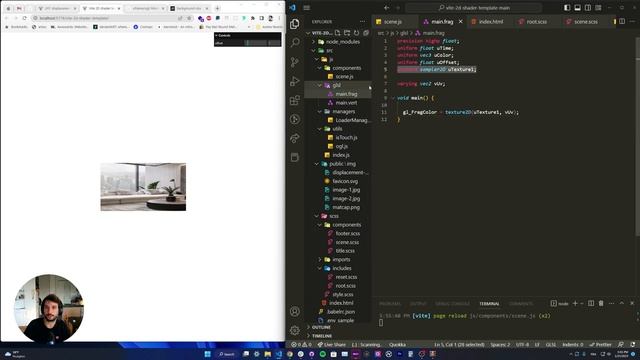The width and height of the screenshot is (640, 360).
Task: Expand the OUTLINE section
Action: point(321,327)
